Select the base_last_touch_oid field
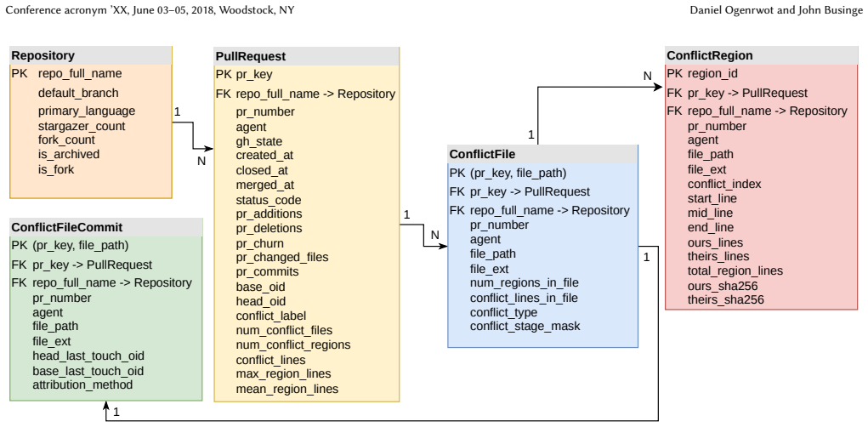Viewport: 868px width, 427px height. [x=88, y=371]
